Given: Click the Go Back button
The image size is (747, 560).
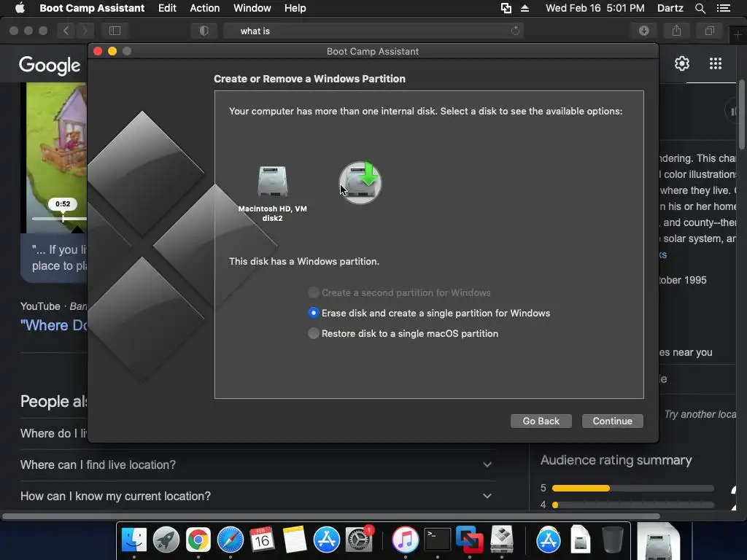Looking at the screenshot, I should click(541, 421).
